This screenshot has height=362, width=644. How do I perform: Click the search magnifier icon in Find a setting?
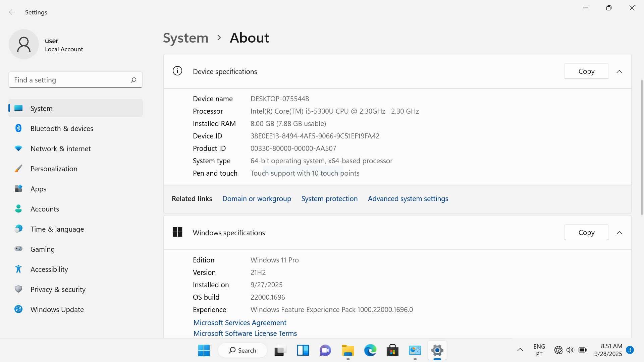click(133, 80)
